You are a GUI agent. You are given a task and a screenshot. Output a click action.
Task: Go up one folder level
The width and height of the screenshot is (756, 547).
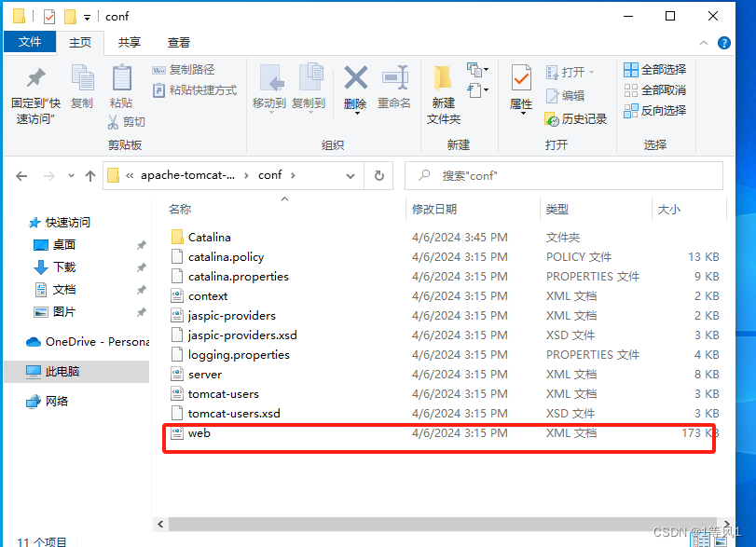90,176
